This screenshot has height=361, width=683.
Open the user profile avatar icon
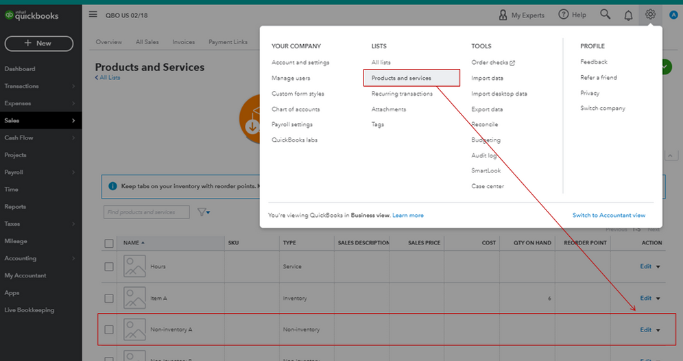click(673, 15)
